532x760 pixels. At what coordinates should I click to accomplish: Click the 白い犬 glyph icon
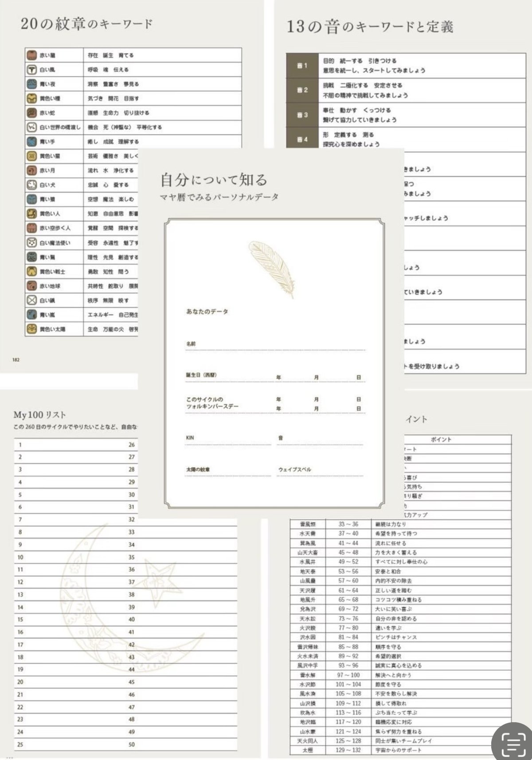[31, 185]
